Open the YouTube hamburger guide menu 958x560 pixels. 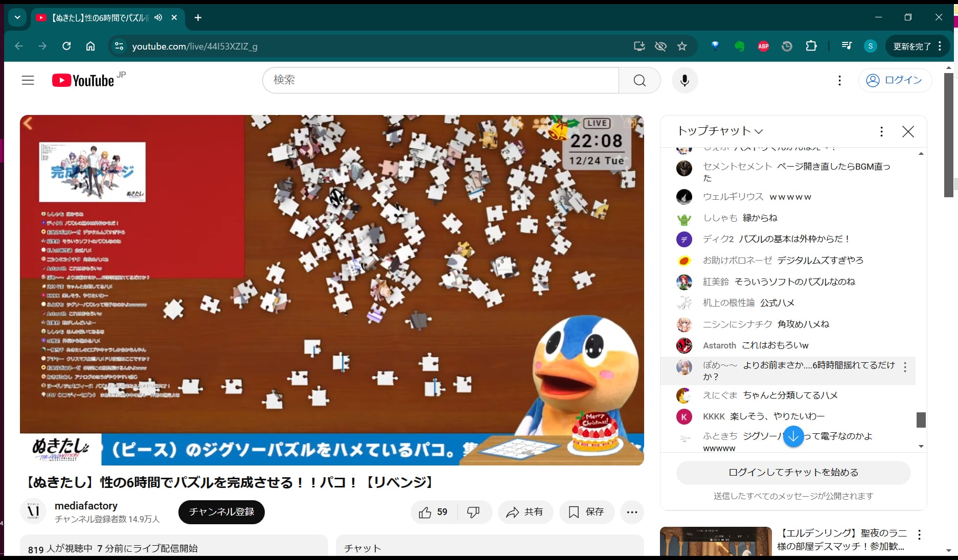click(28, 80)
